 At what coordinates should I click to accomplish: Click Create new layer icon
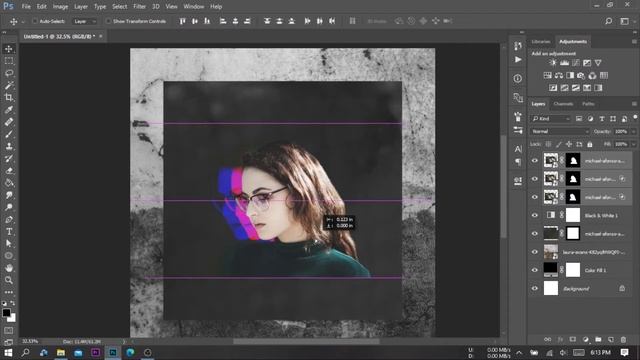pos(611,340)
